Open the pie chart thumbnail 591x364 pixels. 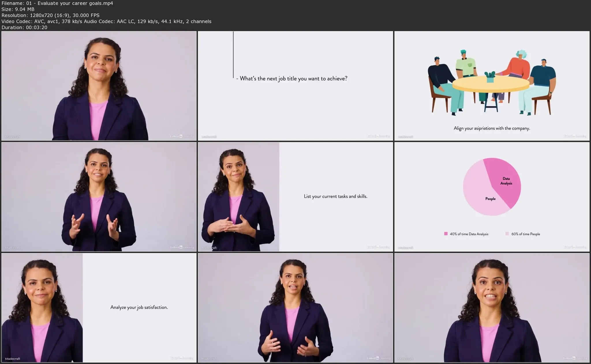point(492,197)
